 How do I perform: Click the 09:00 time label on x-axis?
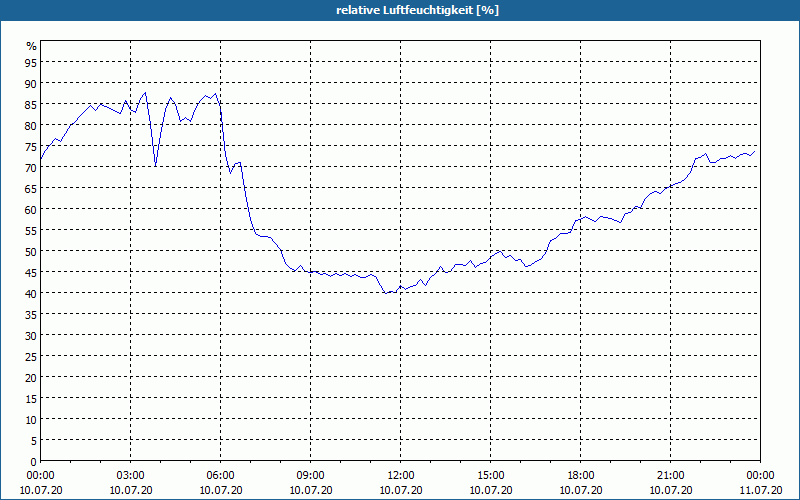(x=311, y=476)
